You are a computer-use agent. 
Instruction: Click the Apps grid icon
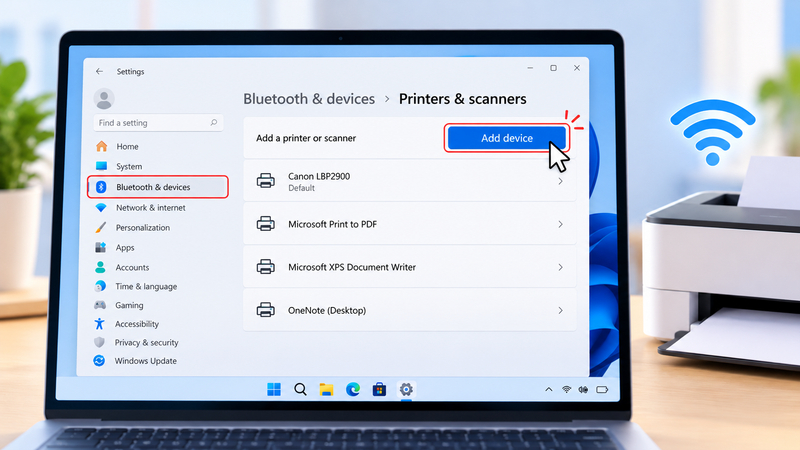click(x=101, y=247)
